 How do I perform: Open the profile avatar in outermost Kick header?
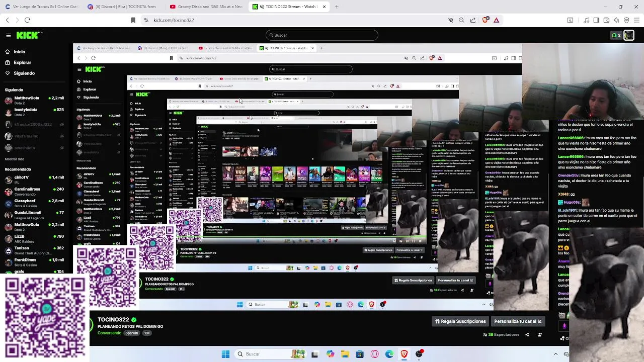pos(629,35)
